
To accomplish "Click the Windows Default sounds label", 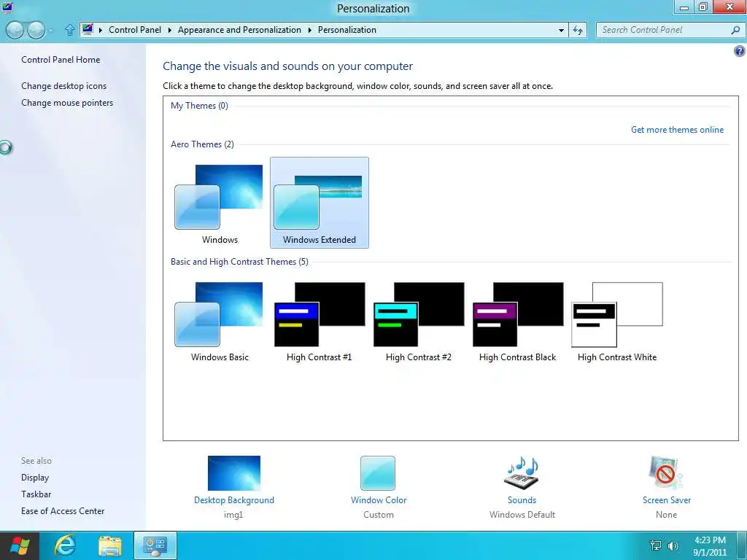I will tap(522, 515).
